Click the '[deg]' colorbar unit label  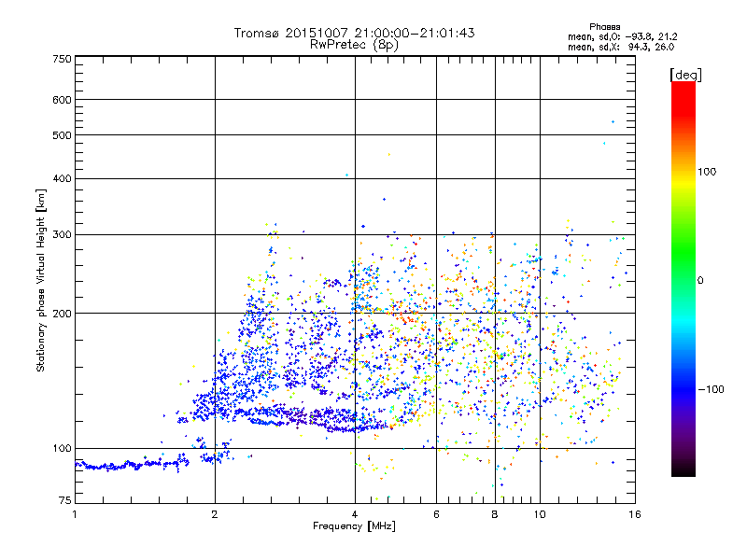click(x=685, y=76)
